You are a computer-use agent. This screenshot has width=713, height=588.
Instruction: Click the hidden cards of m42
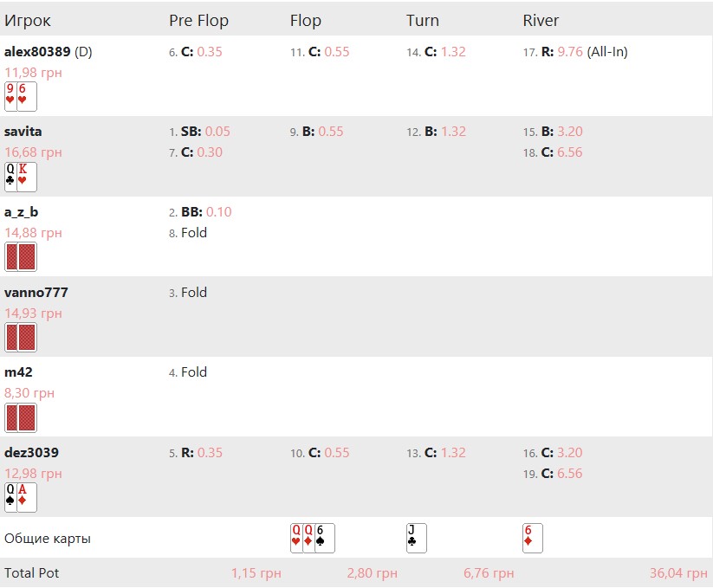coord(21,417)
